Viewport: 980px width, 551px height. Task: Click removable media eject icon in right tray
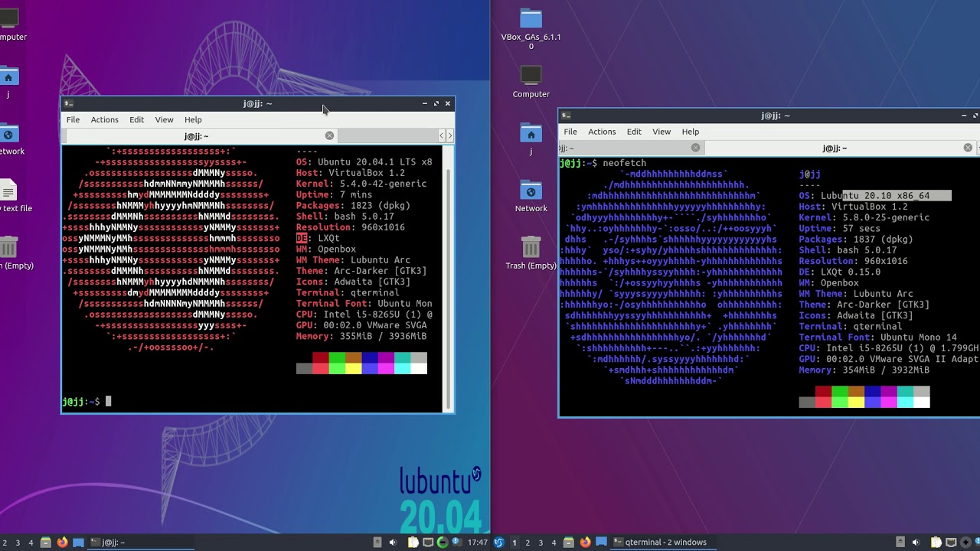click(x=900, y=542)
